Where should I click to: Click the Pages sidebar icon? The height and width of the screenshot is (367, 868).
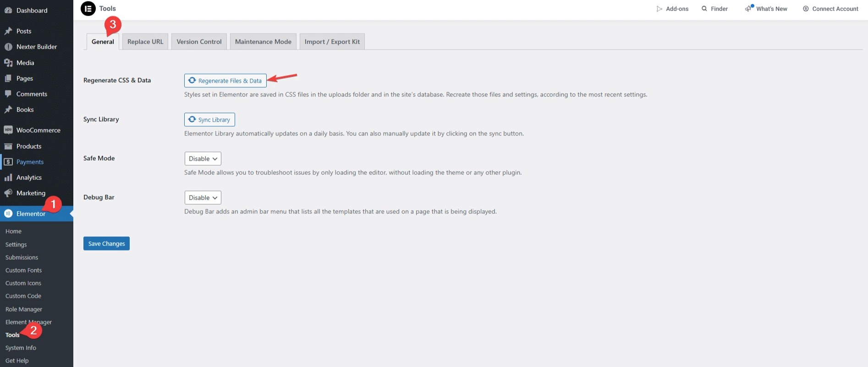click(8, 78)
